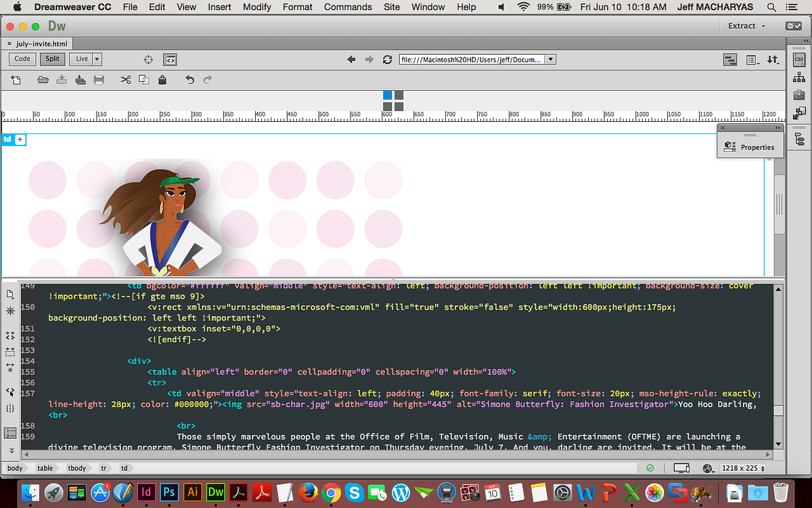812x508 pixels.
Task: Click the Copy icon in standard toolbar
Action: pyautogui.click(x=143, y=80)
